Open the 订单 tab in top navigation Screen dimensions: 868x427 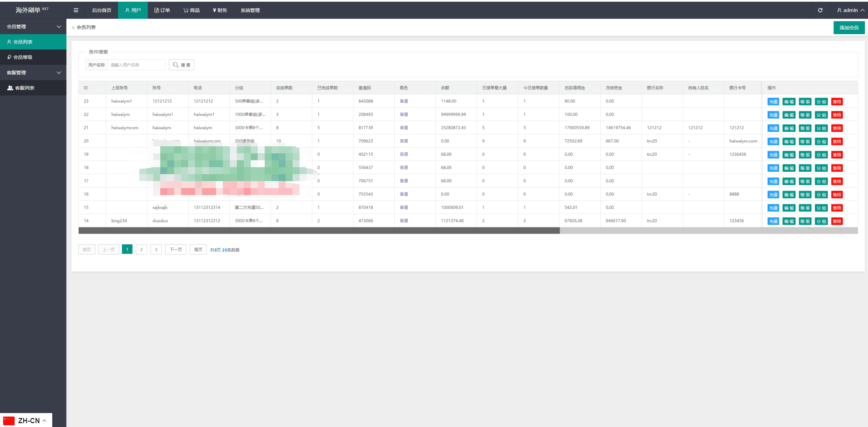point(162,10)
